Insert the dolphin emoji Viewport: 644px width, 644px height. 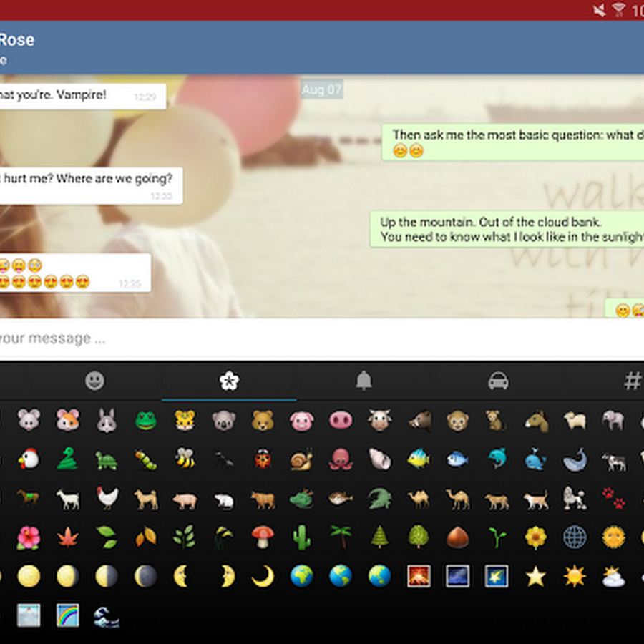pyautogui.click(x=497, y=459)
